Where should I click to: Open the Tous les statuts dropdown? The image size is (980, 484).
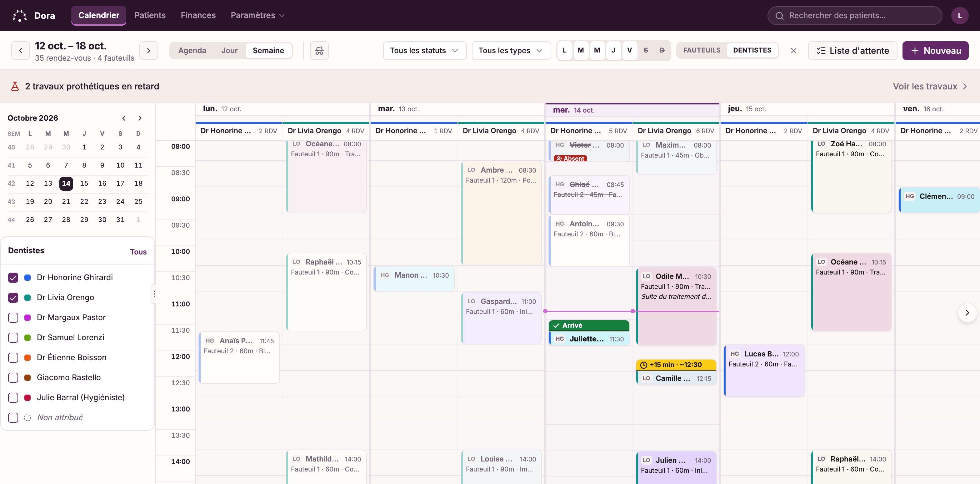(x=425, y=51)
